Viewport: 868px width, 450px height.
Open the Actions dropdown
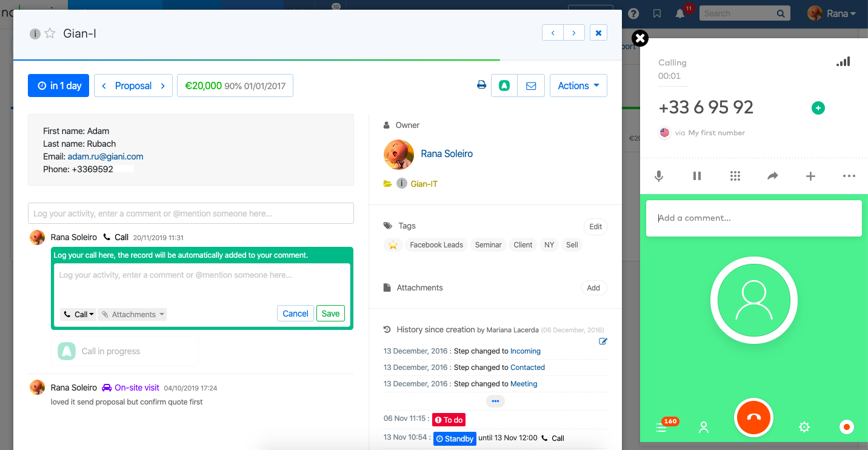[578, 86]
